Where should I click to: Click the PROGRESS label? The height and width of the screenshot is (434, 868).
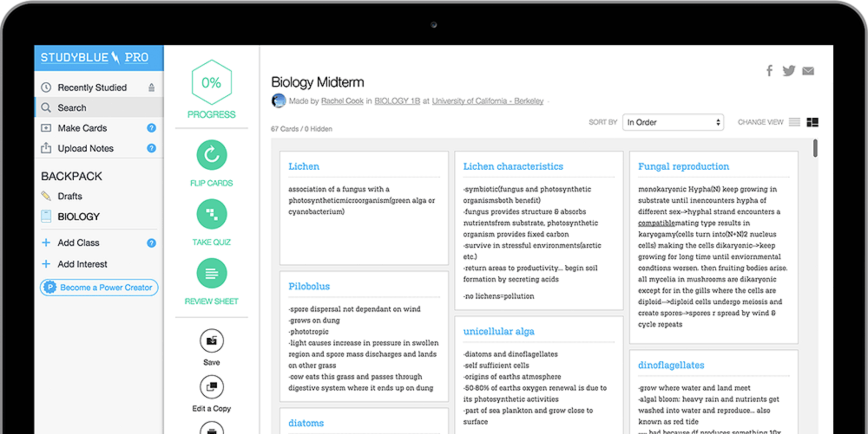(x=212, y=114)
